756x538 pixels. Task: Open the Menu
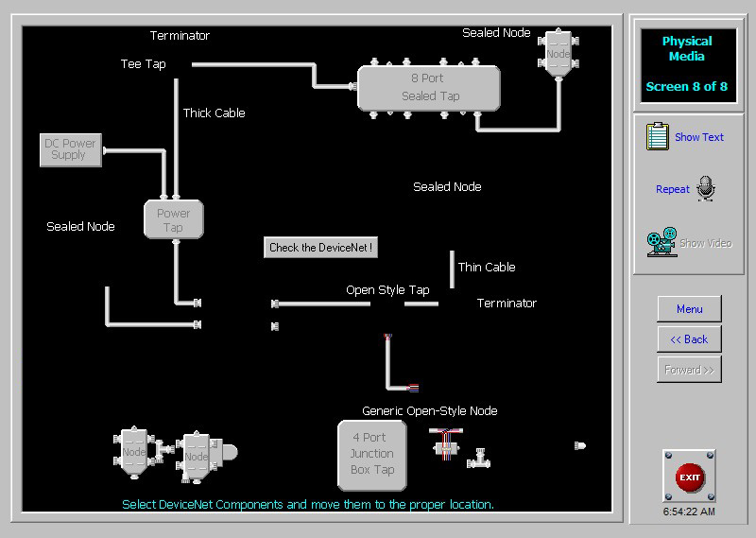point(689,309)
